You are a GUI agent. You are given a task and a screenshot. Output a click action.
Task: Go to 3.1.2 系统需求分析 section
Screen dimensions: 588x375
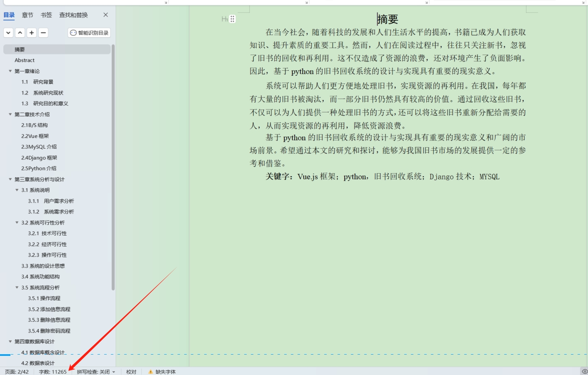[51, 212]
